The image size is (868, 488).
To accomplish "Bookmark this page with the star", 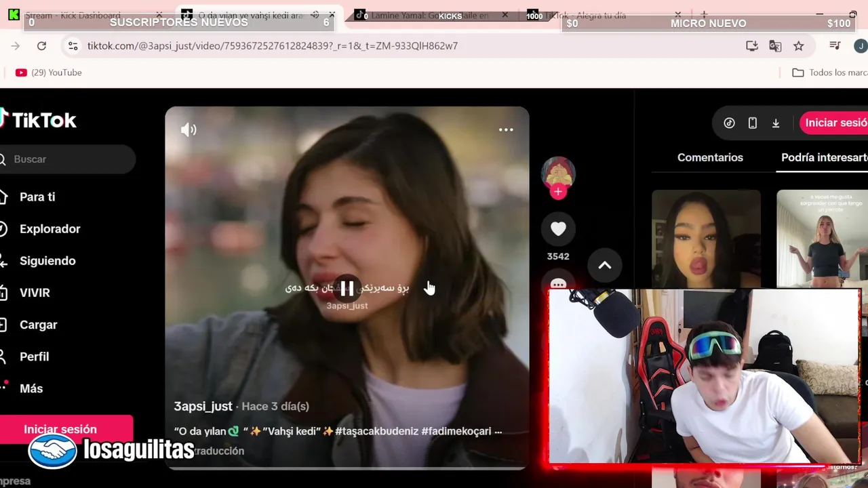I will [x=799, y=45].
